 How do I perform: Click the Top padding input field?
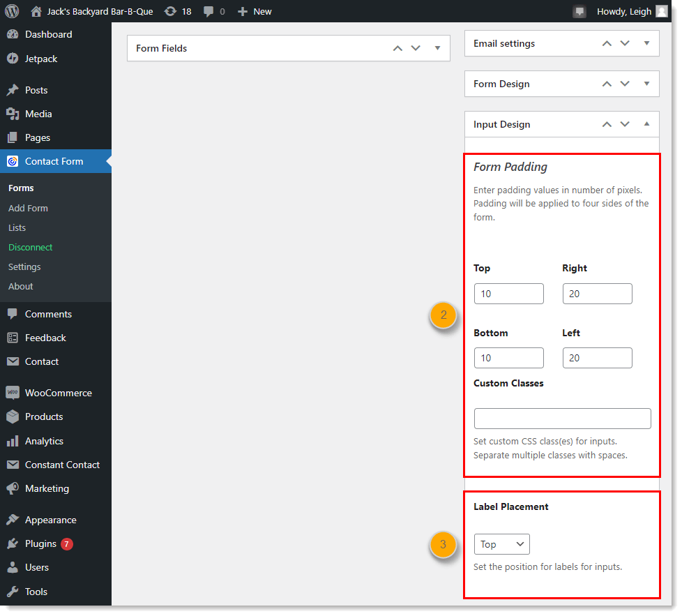click(508, 294)
